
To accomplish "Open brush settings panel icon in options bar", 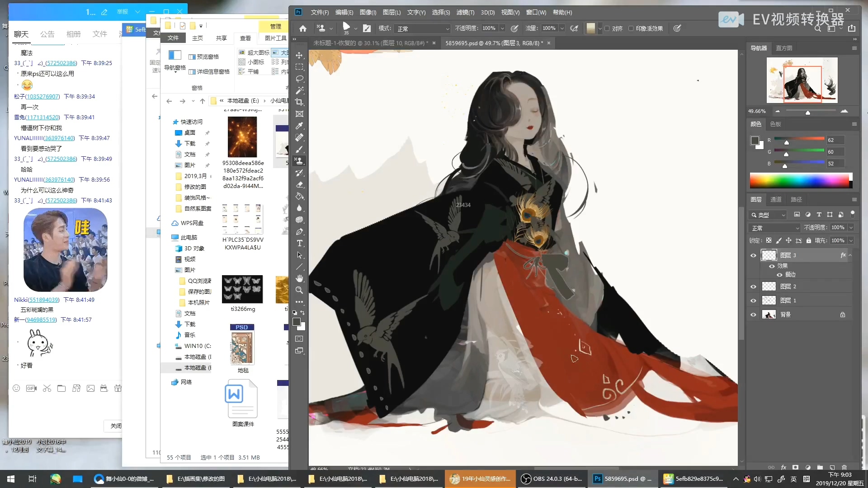I will 367,28.
